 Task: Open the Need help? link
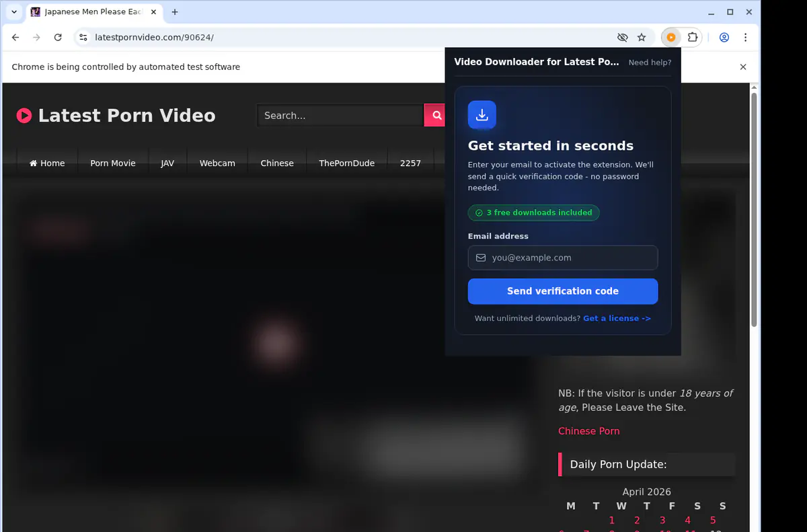650,63
